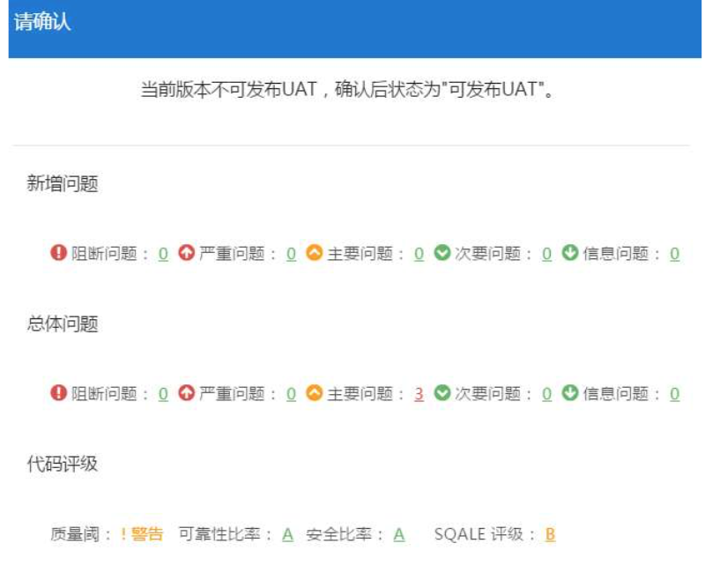This screenshot has width=705, height=588.
Task: Click the 信息问题 down-arrow icon under 新增问题
Action: pos(570,253)
